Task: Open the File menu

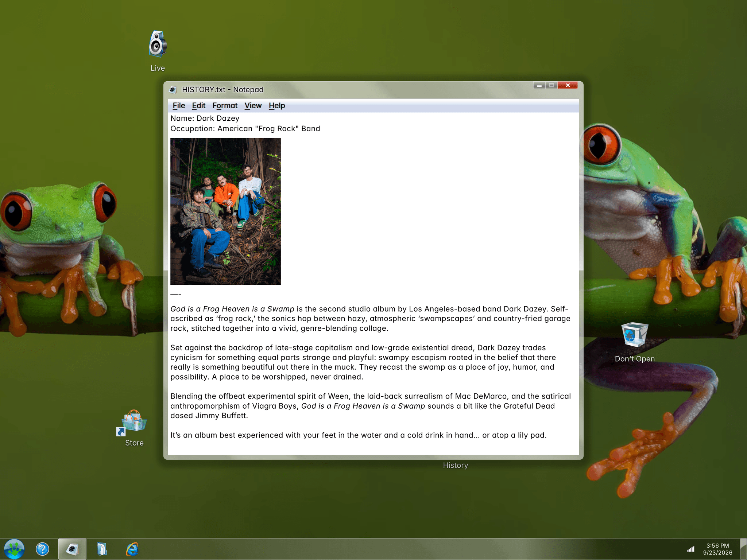Action: point(179,106)
